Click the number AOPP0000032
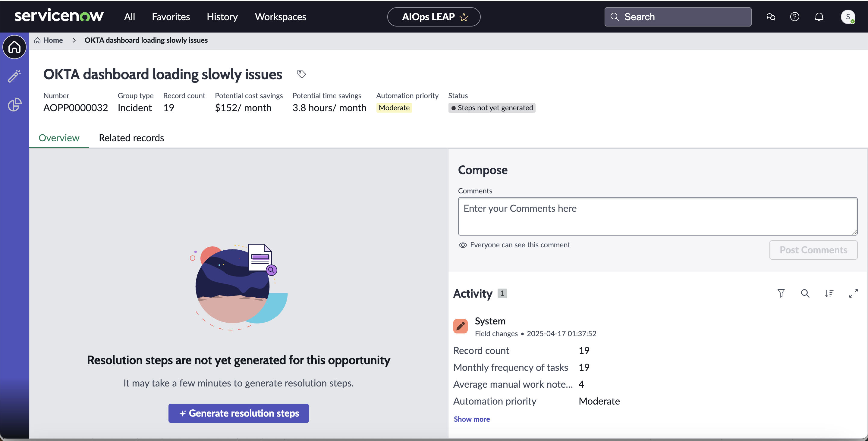The height and width of the screenshot is (441, 868). click(x=75, y=108)
